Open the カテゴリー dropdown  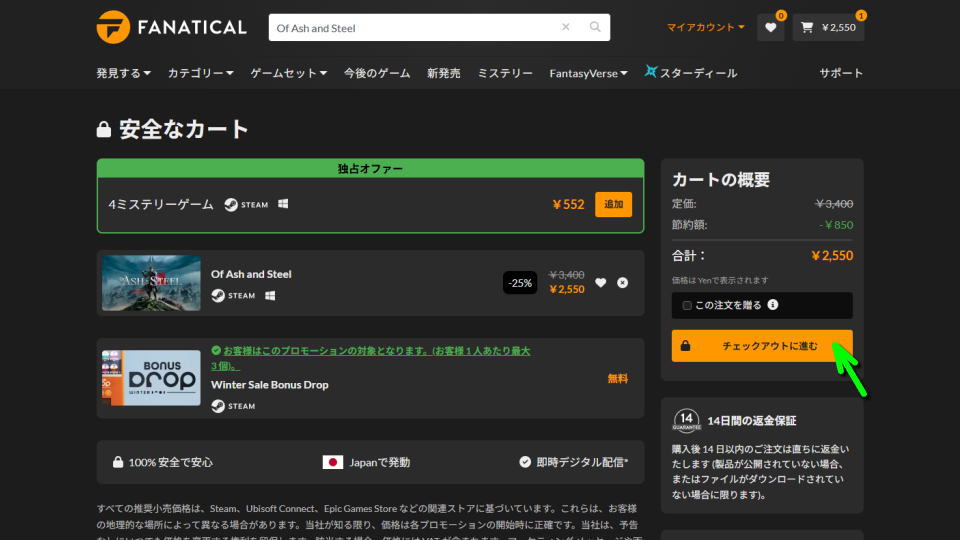[x=200, y=73]
